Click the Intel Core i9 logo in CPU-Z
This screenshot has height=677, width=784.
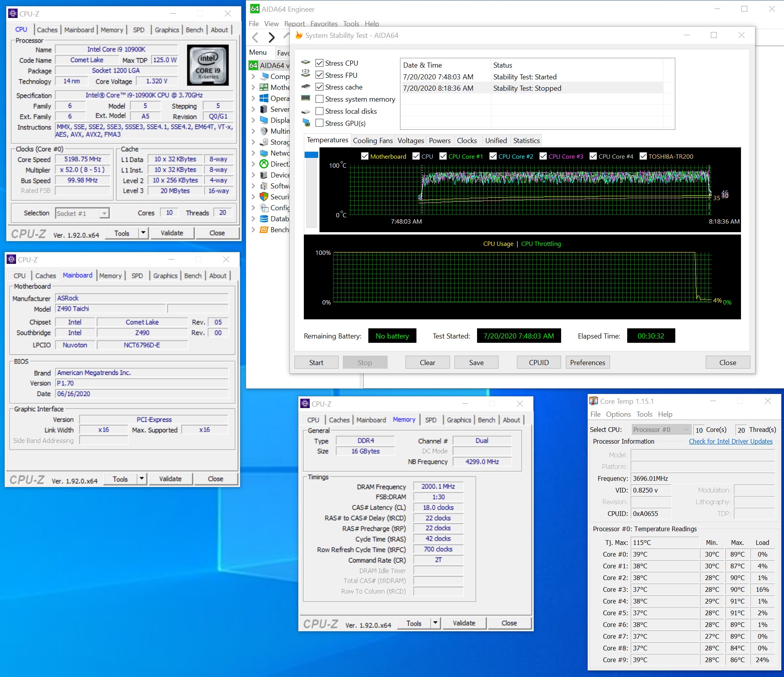208,65
